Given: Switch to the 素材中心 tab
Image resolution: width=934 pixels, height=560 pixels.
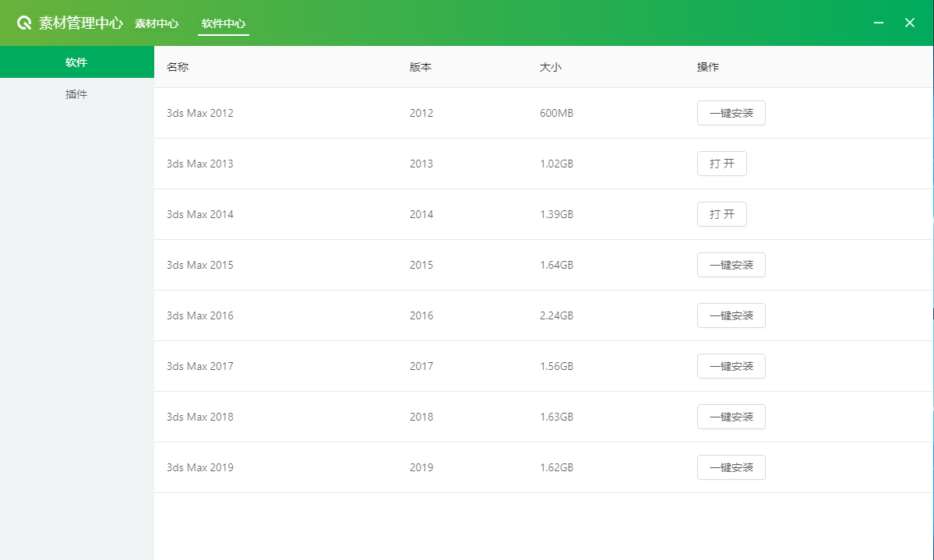Looking at the screenshot, I should tap(157, 23).
